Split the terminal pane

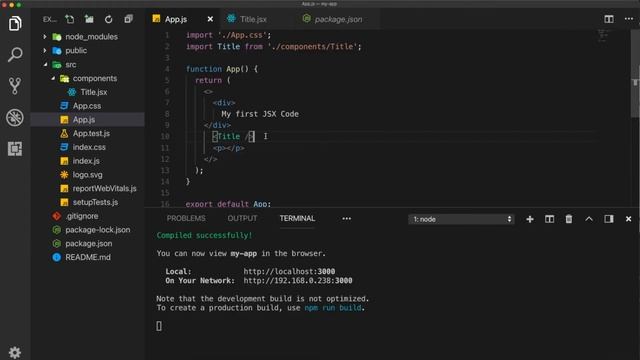coord(549,219)
